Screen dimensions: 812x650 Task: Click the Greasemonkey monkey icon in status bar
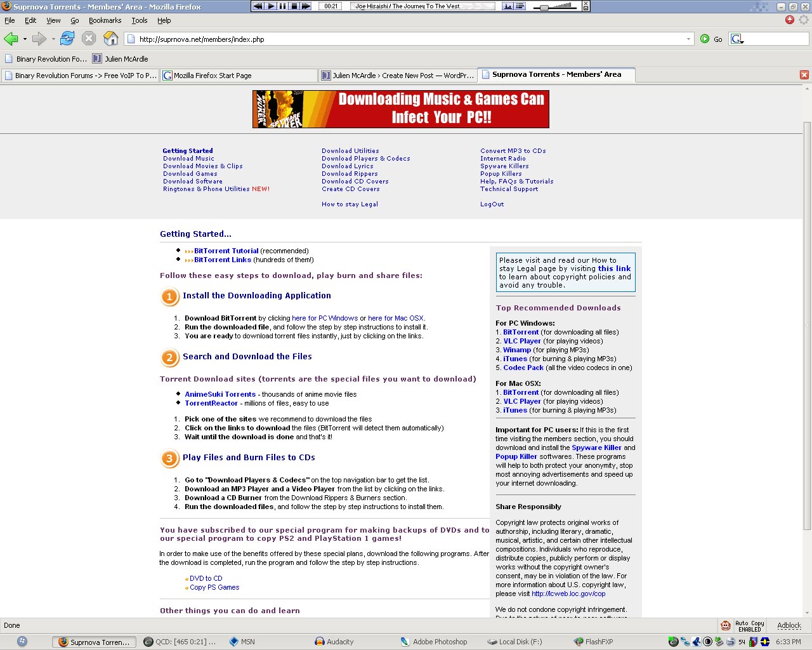pos(726,625)
